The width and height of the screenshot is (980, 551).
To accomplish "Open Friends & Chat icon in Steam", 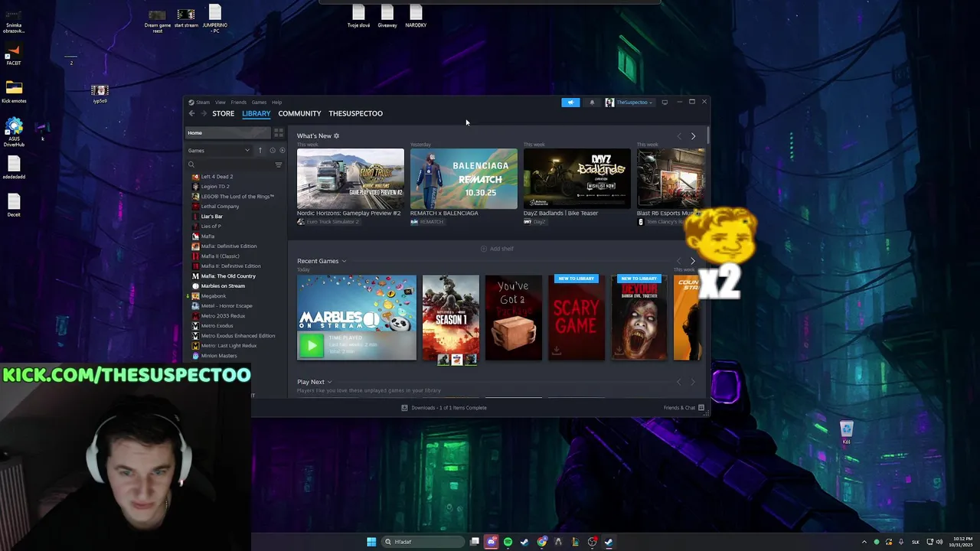I will (701, 408).
